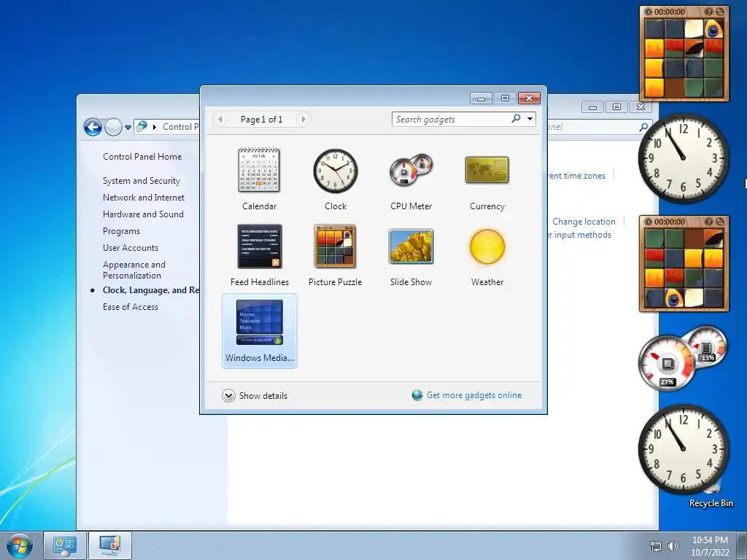Go to next gadget page arrow

pyautogui.click(x=303, y=119)
